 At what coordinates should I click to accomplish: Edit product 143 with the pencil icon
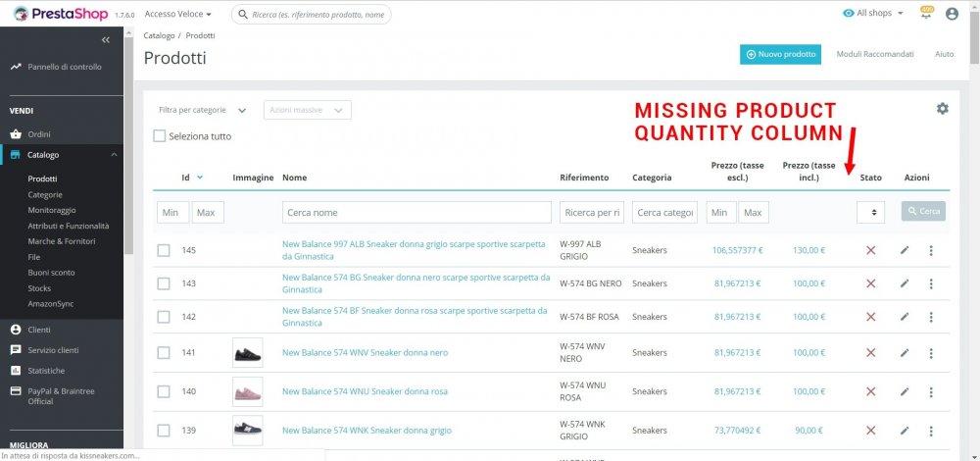click(905, 283)
